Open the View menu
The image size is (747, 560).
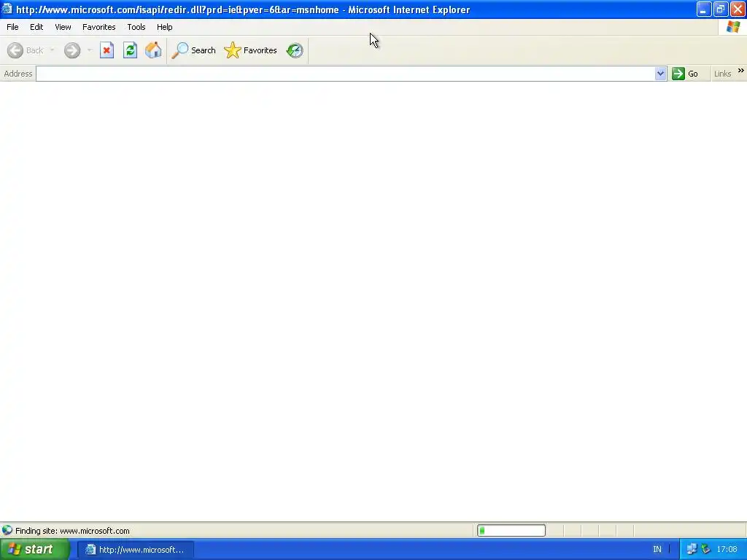[63, 27]
